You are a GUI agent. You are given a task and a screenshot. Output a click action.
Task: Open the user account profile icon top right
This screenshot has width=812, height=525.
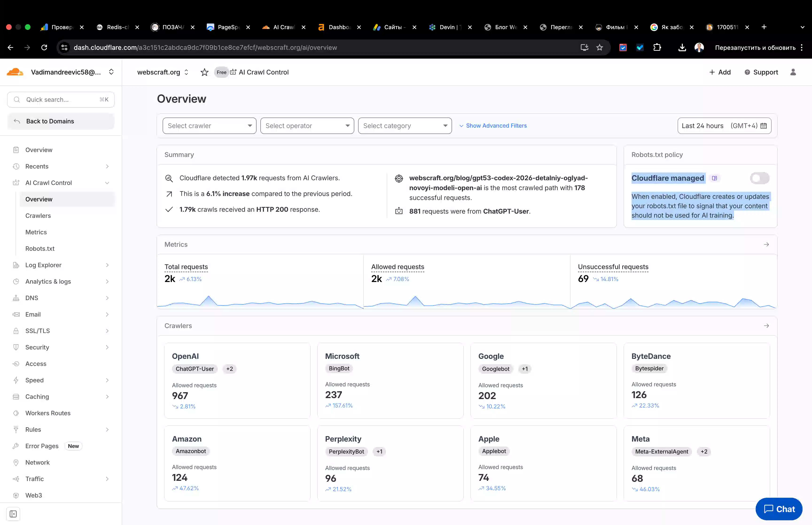tap(793, 72)
